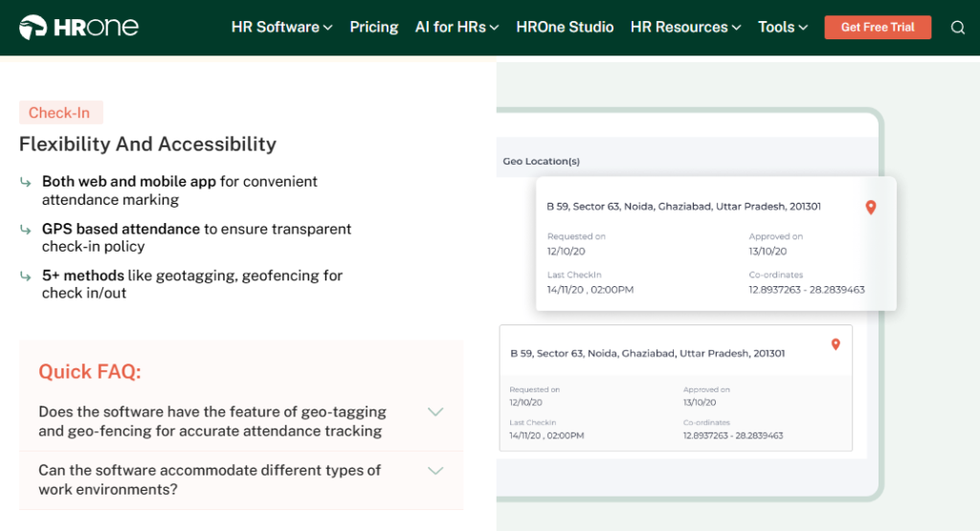Click the lower card address B 59, Sector 63

pos(648,354)
